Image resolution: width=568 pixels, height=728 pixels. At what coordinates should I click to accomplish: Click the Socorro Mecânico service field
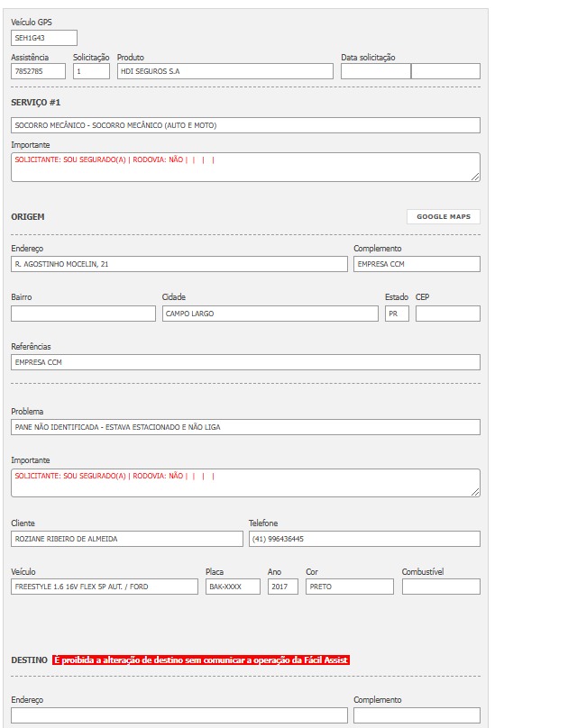click(x=245, y=125)
